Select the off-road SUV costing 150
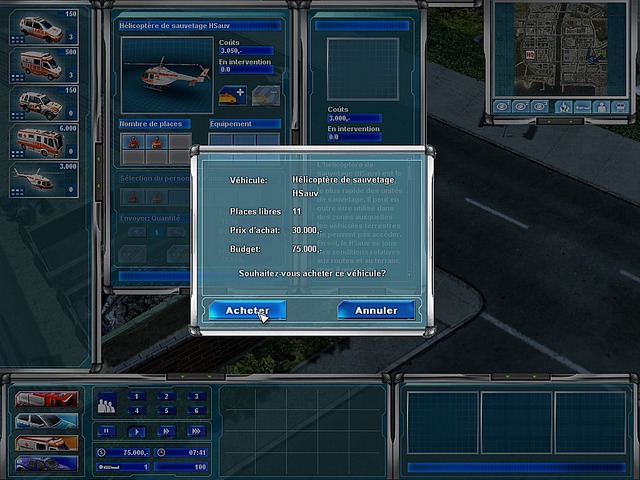Screen dimensions: 640x480 [x=44, y=103]
